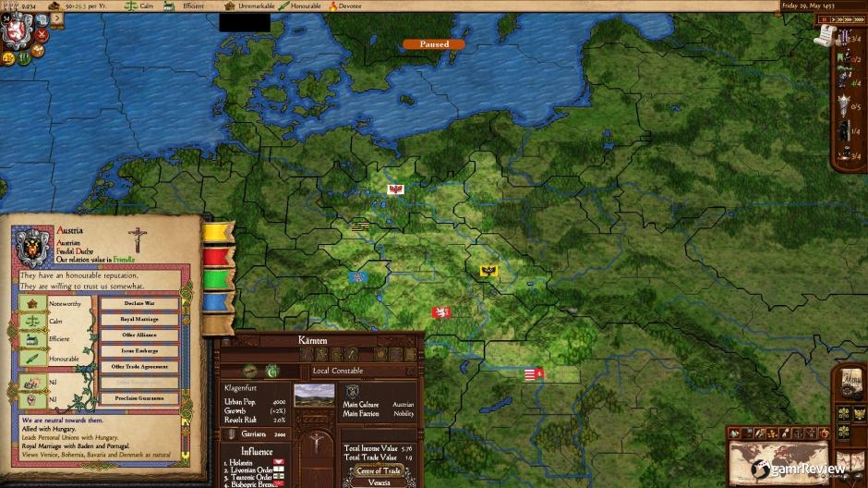Click the Offer Alliance button
The height and width of the screenshot is (488, 868).
[139, 335]
